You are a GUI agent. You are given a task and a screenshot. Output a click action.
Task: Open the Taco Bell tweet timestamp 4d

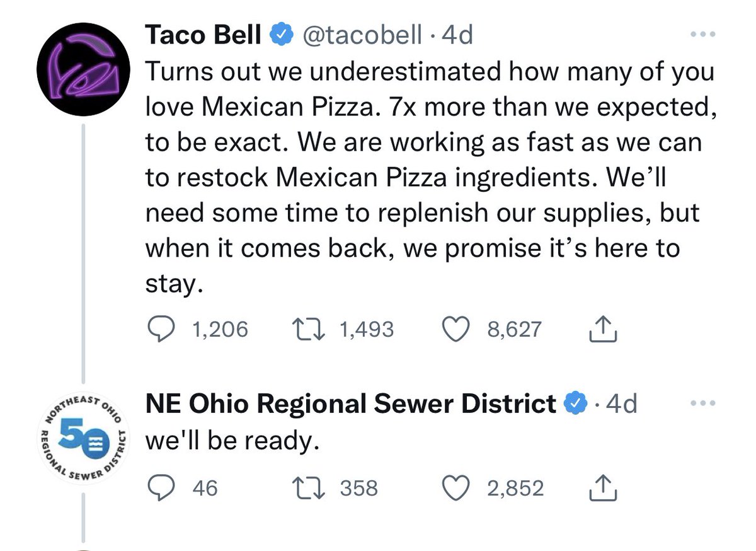coord(457,35)
